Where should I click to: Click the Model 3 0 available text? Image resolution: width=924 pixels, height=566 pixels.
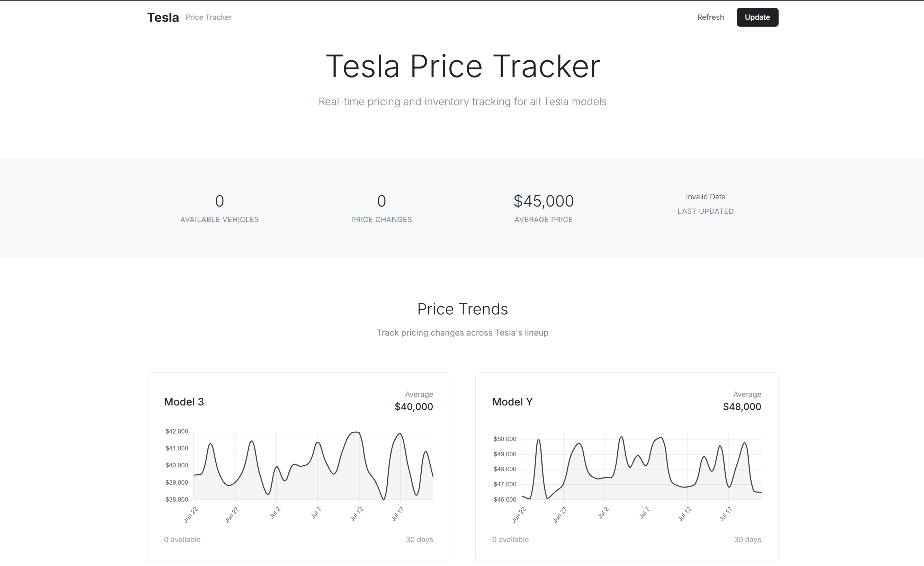click(182, 540)
